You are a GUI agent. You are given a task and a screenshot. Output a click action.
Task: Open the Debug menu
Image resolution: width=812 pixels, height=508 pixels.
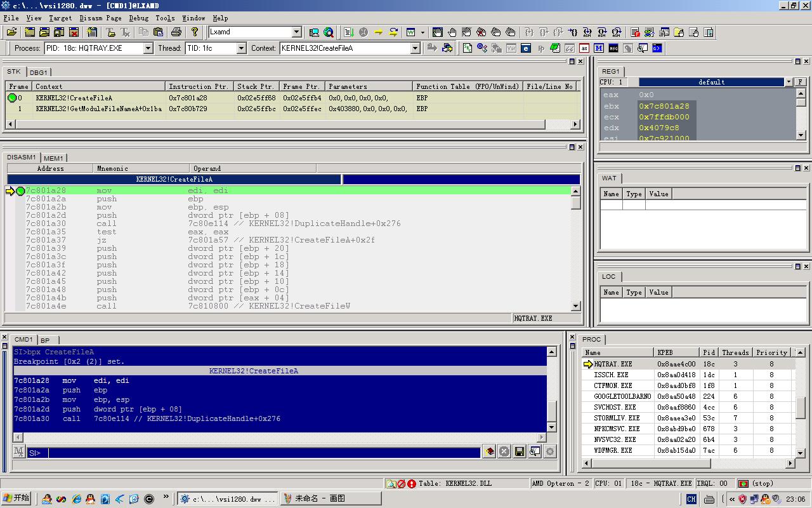138,18
